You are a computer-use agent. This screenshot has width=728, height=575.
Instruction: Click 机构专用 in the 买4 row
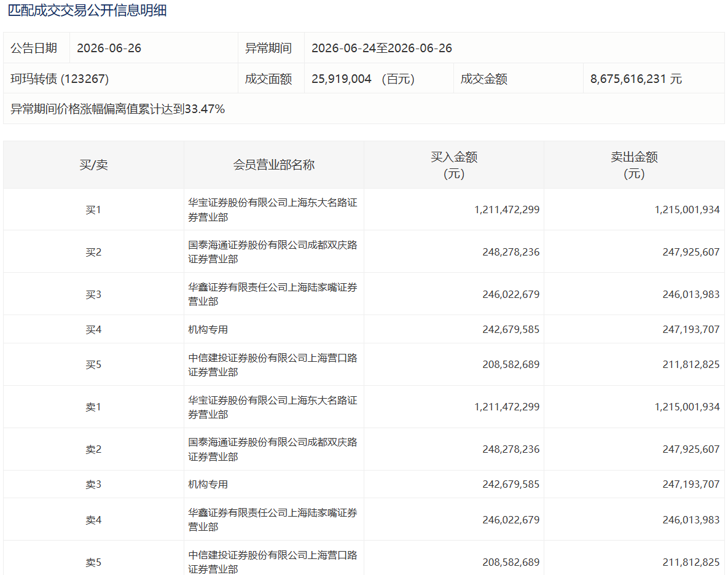click(208, 329)
